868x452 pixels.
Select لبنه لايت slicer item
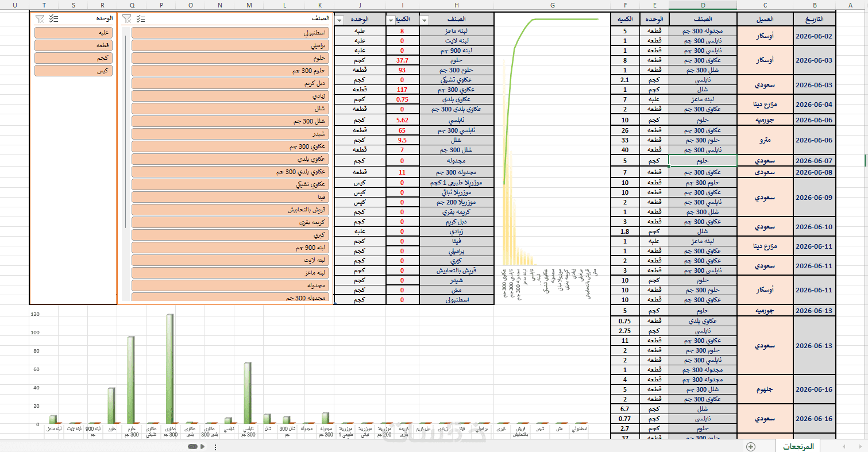click(x=230, y=260)
